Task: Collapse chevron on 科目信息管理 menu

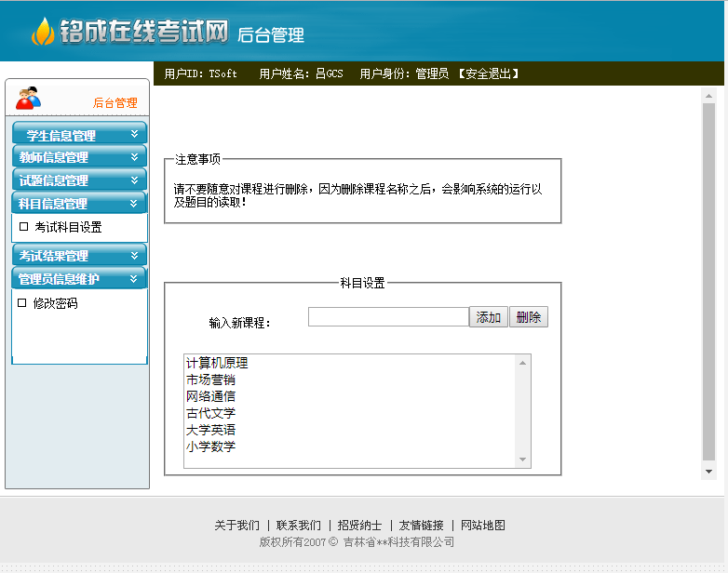Action: pyautogui.click(x=134, y=203)
